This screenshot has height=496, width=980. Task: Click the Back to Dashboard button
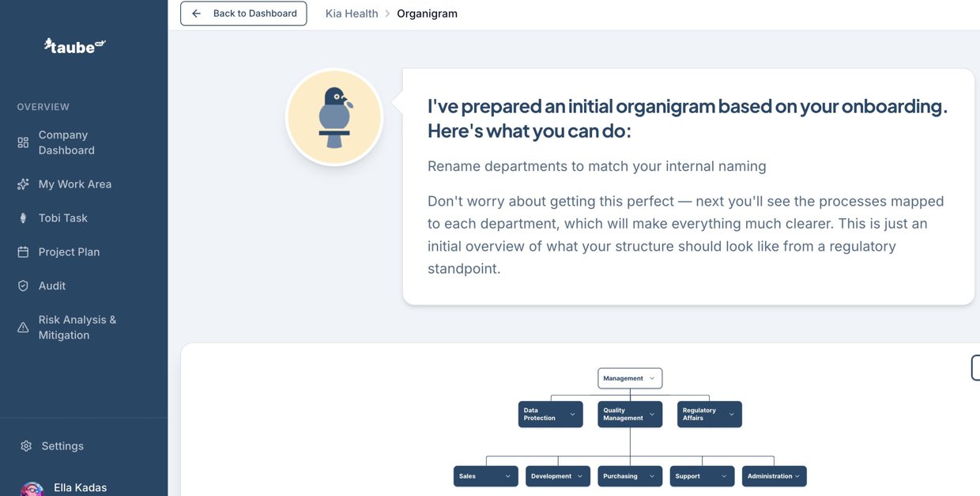[243, 13]
